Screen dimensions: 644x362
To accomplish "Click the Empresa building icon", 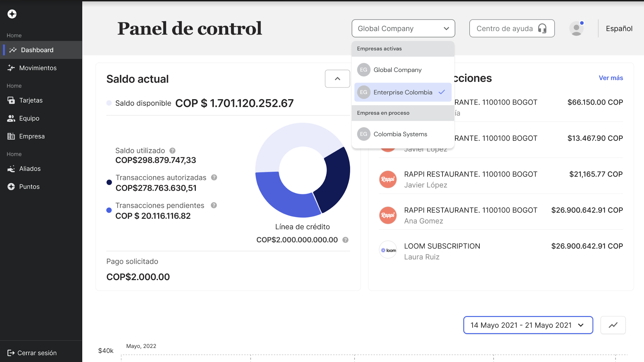I will (11, 136).
